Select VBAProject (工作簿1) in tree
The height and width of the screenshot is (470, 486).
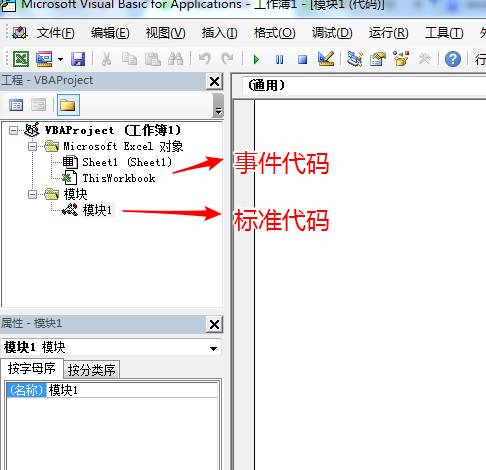pos(113,130)
